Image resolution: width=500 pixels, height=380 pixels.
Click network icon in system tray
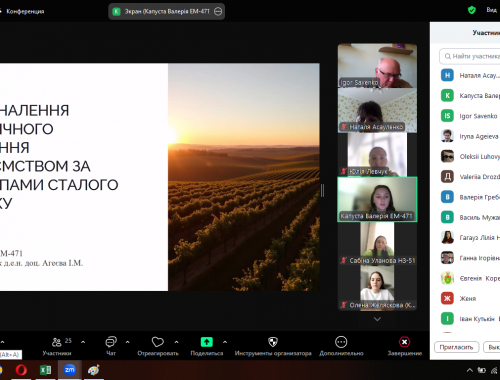click(x=494, y=370)
